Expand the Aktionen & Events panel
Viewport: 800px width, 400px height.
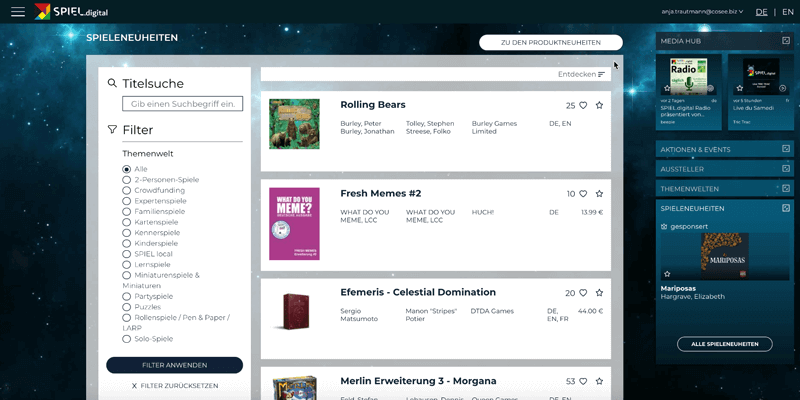pos(785,149)
